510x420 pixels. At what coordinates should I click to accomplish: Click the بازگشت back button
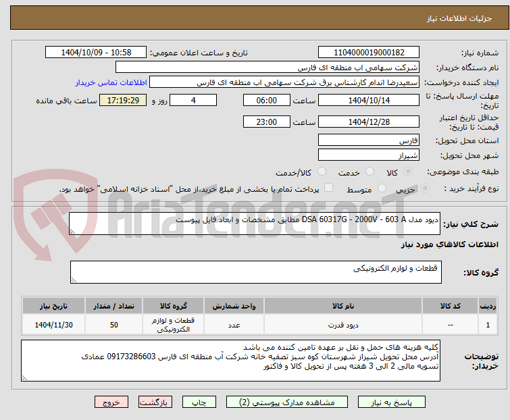[x=155, y=402]
